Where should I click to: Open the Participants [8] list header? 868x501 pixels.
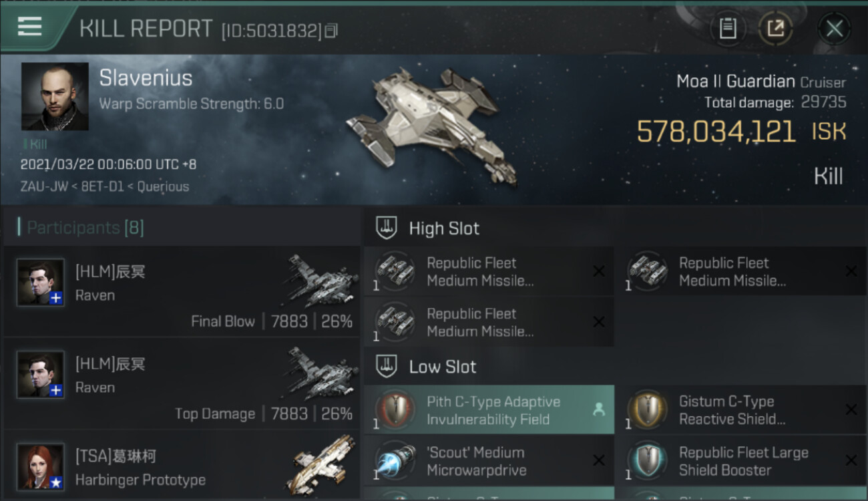(85, 228)
